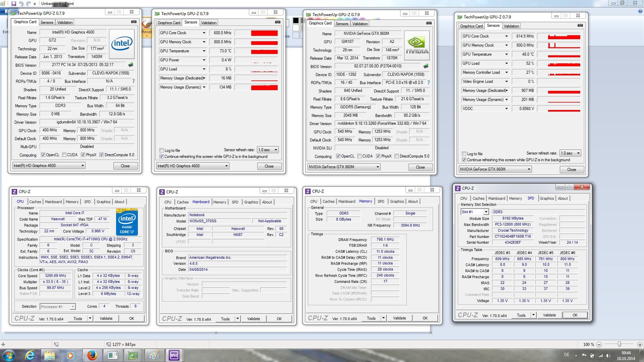Save the Intel BIOS with the chip icon
Image resolution: width=644 pixels, height=362 pixels.
131,65
